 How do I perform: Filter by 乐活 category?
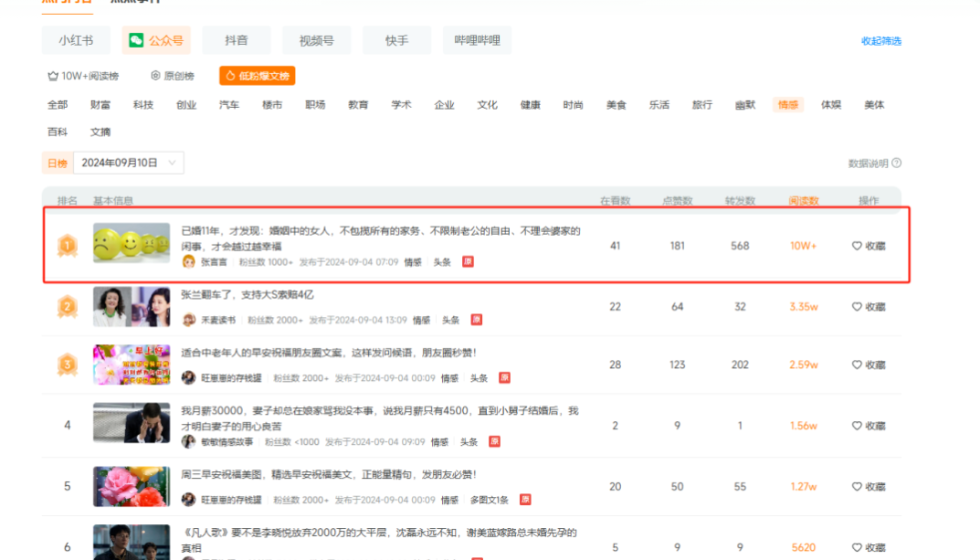coord(659,105)
